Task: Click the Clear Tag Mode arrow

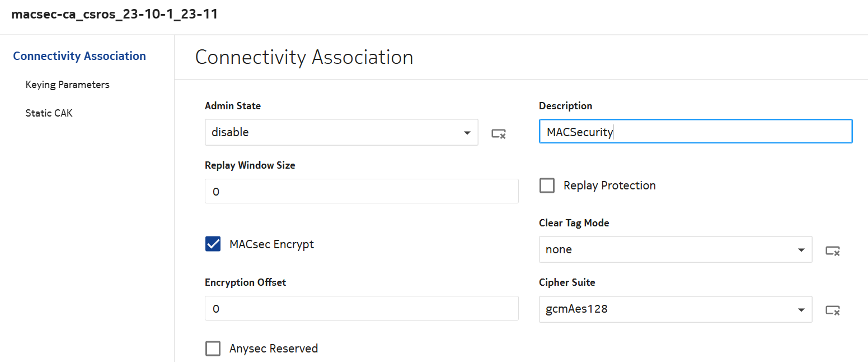Action: point(801,250)
